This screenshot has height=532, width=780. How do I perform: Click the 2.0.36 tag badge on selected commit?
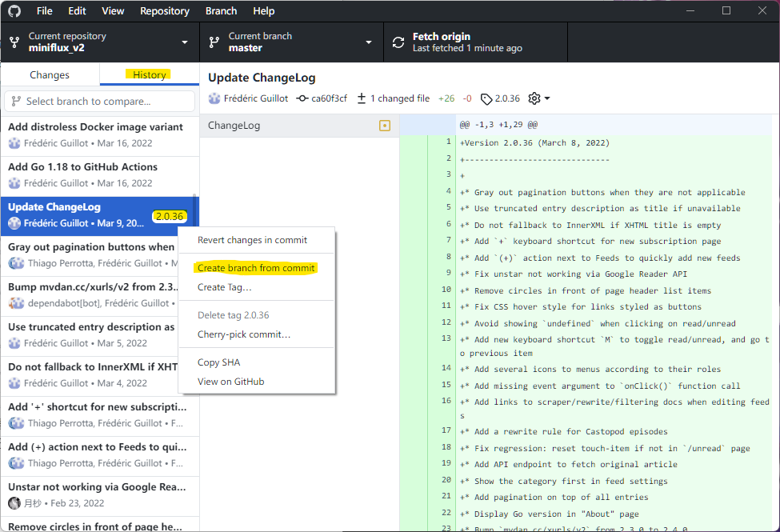pos(169,217)
